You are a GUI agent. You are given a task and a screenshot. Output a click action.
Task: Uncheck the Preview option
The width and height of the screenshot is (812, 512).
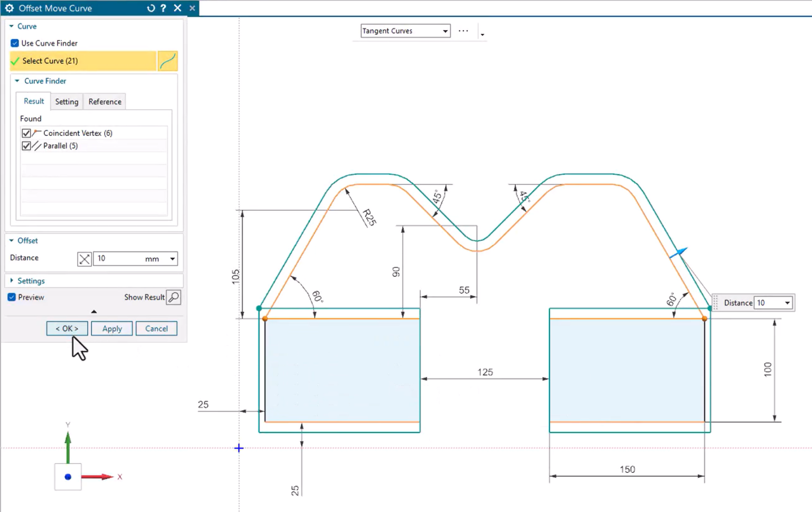pos(11,297)
